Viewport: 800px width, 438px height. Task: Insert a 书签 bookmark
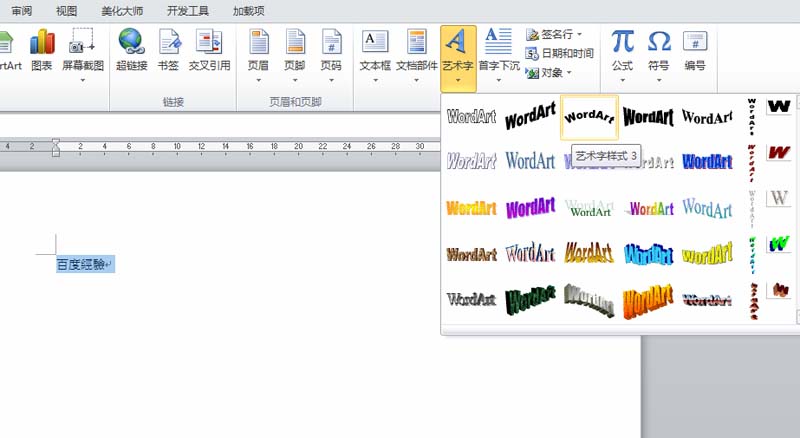click(169, 50)
